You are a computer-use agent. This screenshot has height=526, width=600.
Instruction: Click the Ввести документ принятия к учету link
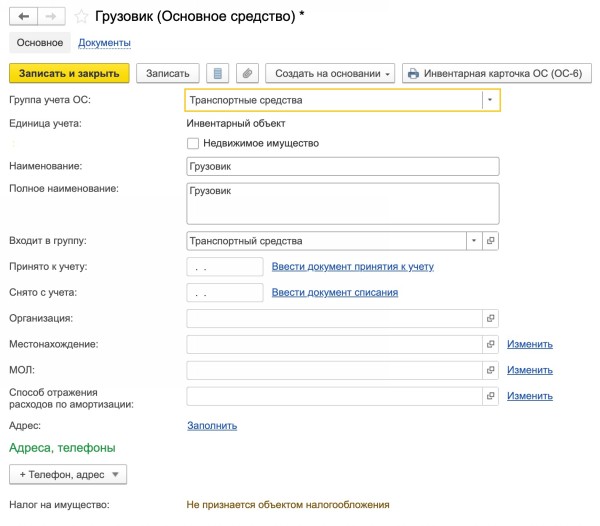point(353,267)
